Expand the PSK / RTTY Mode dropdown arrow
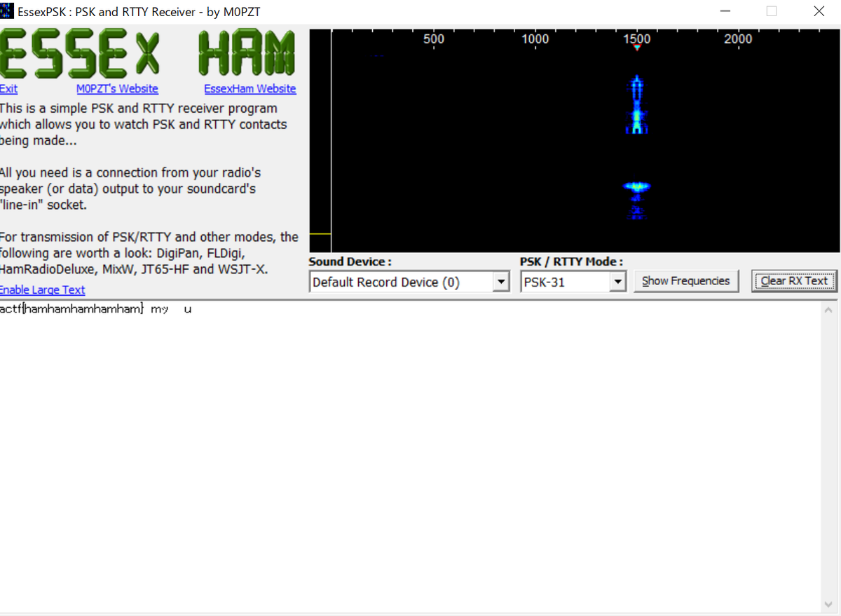The height and width of the screenshot is (616, 841). (617, 282)
